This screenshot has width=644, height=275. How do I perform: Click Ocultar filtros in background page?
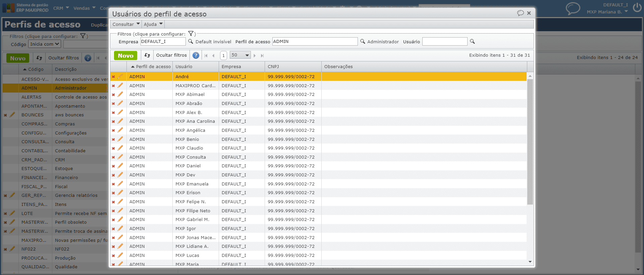64,58
